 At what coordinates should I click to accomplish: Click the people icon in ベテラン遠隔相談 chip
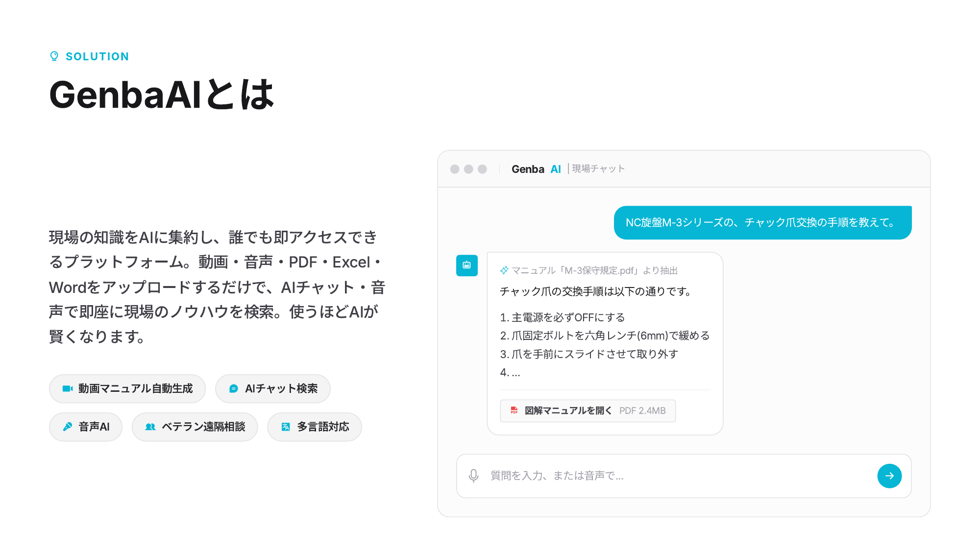tap(150, 427)
